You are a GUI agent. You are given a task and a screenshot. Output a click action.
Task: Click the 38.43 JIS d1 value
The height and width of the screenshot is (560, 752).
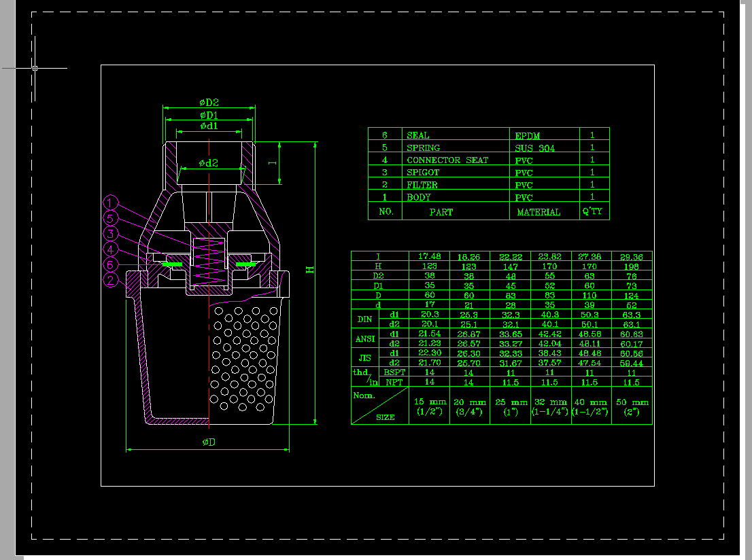point(549,353)
